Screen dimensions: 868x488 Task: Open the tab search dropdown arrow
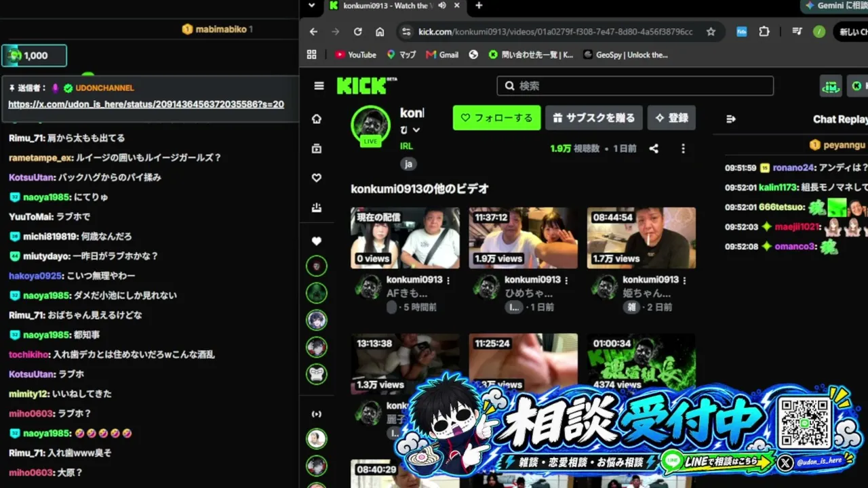[x=311, y=5]
